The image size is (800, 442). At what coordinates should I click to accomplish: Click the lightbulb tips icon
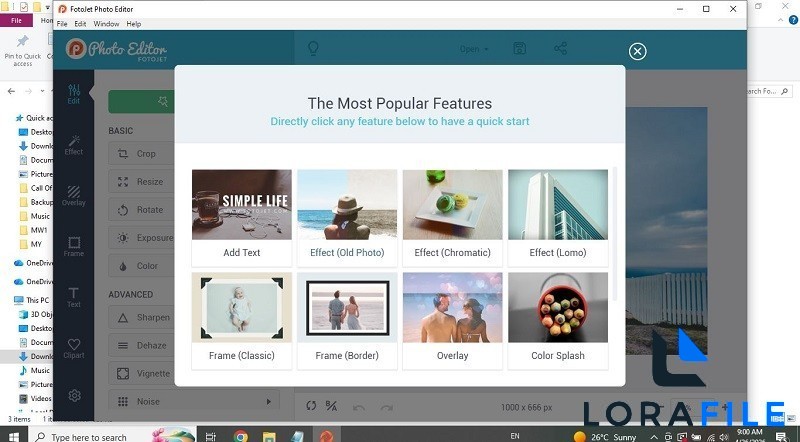pyautogui.click(x=313, y=48)
